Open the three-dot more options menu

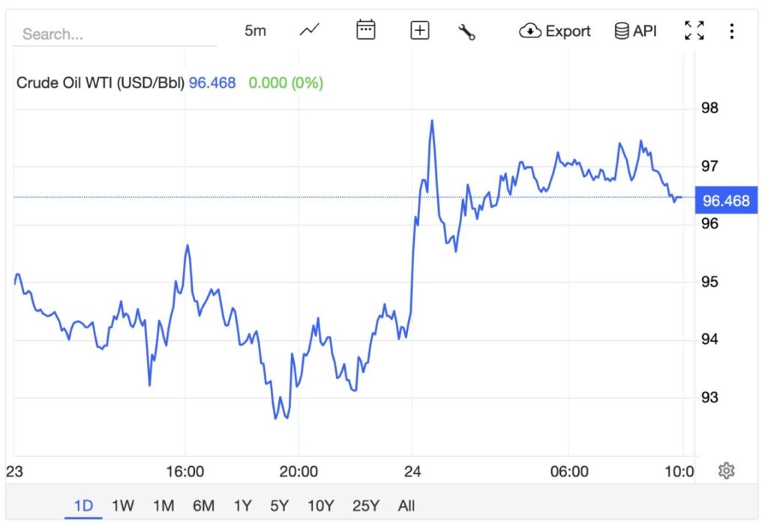coord(731,31)
